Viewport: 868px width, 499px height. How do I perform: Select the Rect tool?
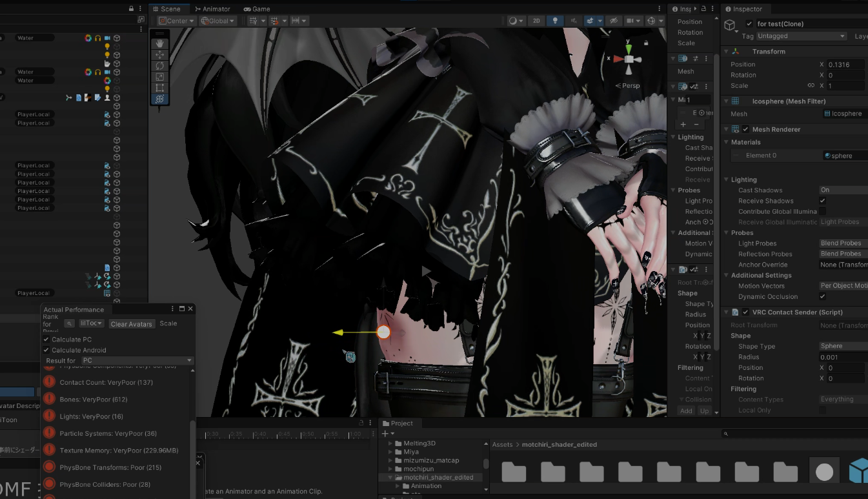(x=160, y=88)
